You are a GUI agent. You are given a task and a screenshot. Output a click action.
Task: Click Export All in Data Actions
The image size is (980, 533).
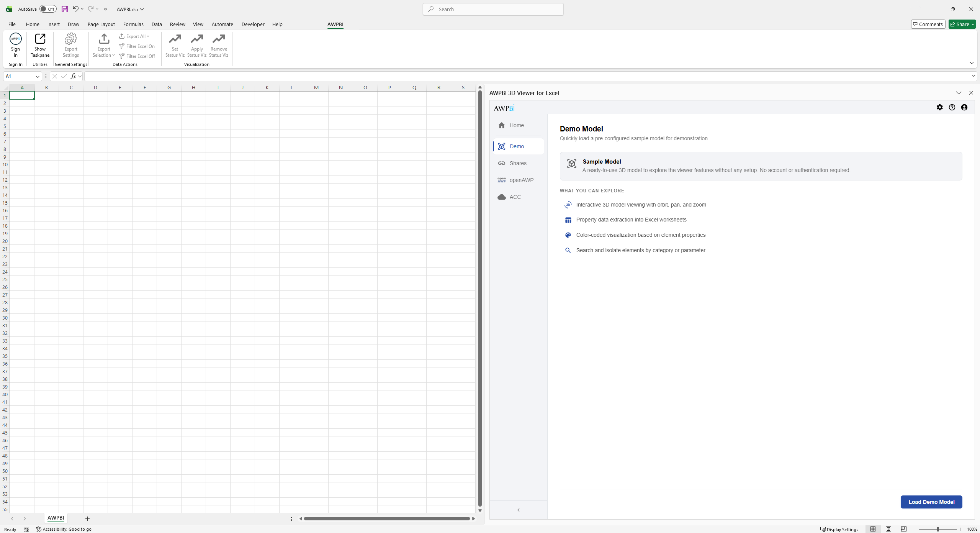[134, 36]
